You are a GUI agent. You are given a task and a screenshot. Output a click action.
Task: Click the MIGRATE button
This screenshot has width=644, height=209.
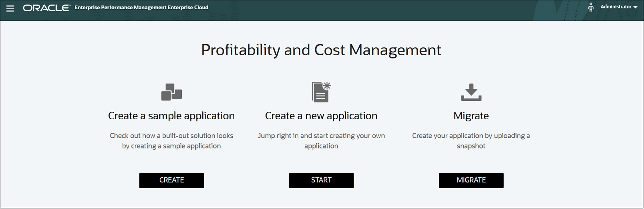(471, 180)
